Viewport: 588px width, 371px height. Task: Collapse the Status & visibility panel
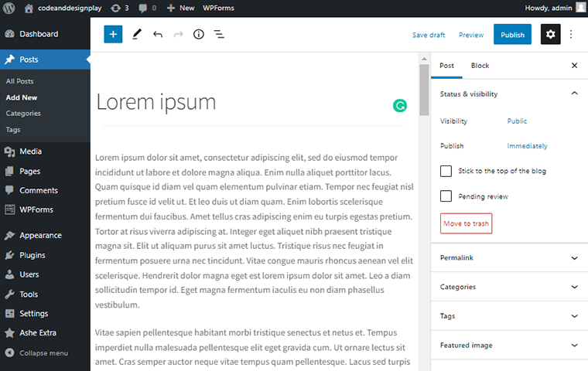[509, 94]
